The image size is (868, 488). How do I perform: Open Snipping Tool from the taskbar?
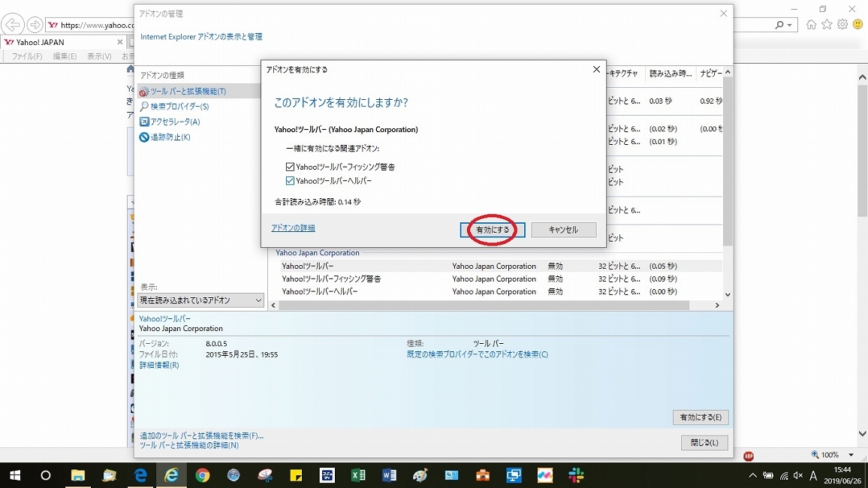coord(265,475)
